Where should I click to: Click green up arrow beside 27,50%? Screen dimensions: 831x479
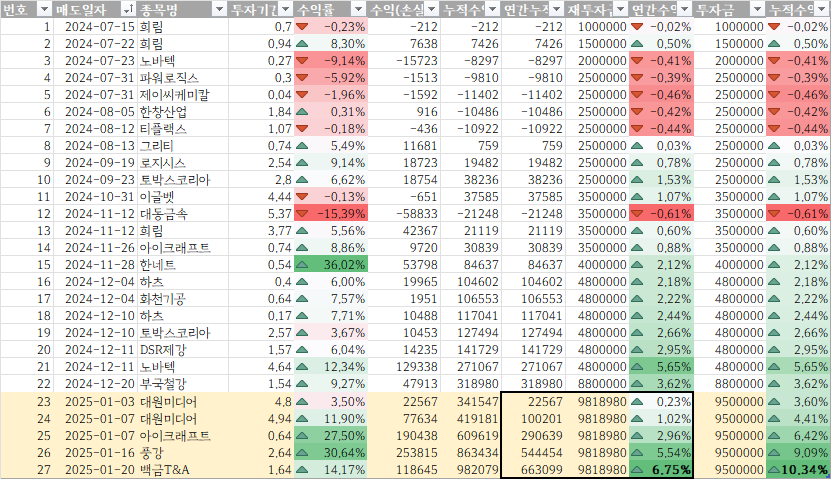[302, 436]
